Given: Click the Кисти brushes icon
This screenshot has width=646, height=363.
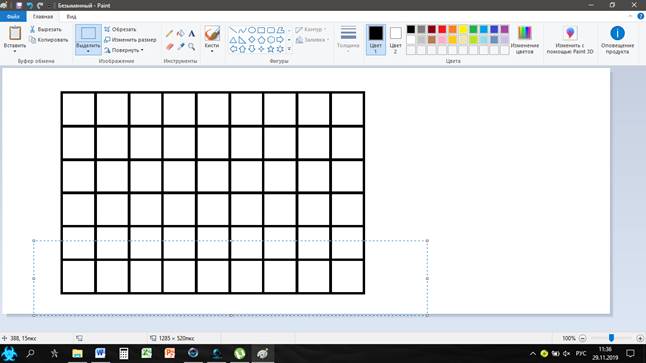Looking at the screenshot, I should (212, 33).
